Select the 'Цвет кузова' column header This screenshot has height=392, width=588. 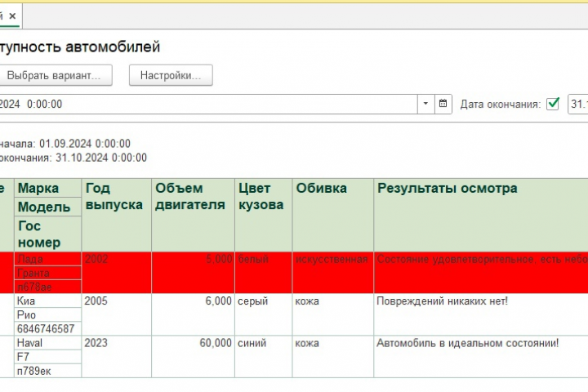click(264, 215)
